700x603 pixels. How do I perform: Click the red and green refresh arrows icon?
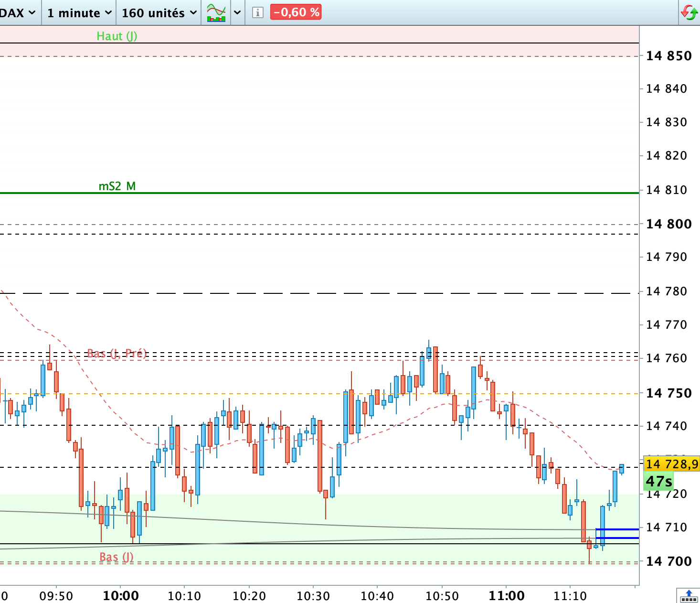(689, 12)
